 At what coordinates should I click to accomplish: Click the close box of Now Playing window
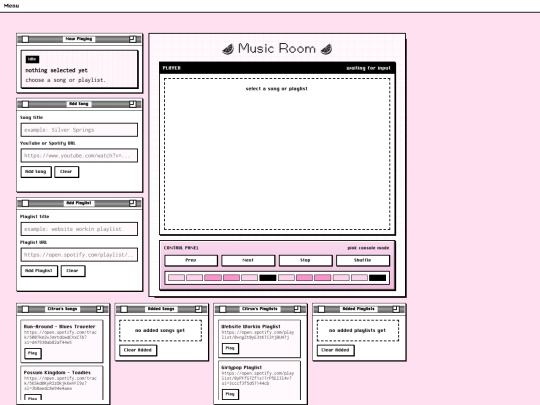pyautogui.click(x=25, y=39)
